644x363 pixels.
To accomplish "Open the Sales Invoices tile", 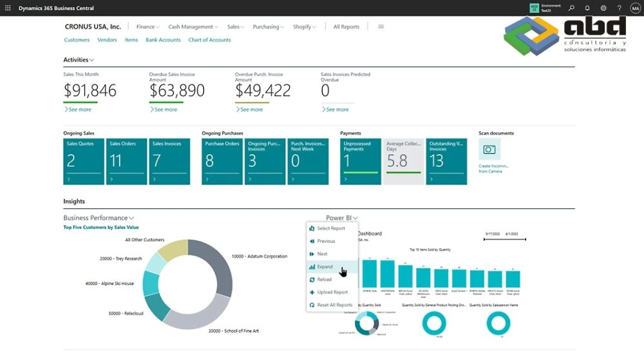I will click(x=169, y=162).
